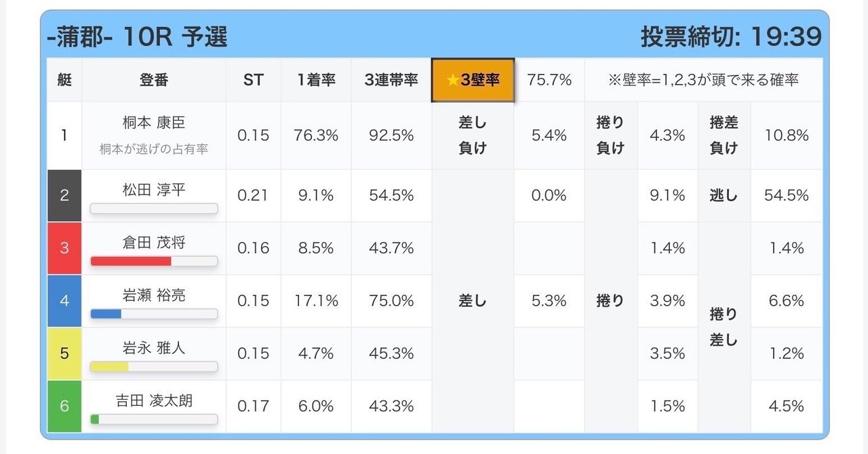
Task: Select boat number 5 yellow cell
Action: click(64, 354)
